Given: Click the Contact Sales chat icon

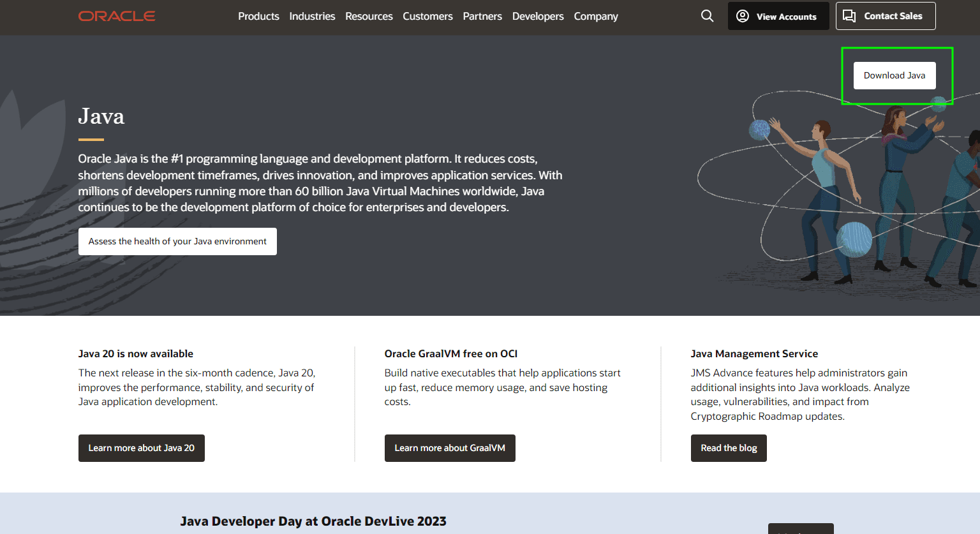Looking at the screenshot, I should click(x=849, y=16).
